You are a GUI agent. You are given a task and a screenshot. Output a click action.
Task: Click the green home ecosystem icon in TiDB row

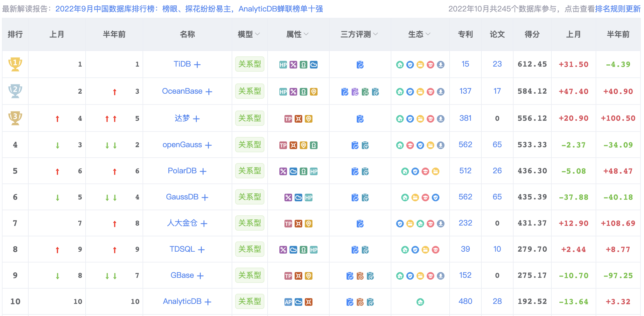tap(400, 65)
